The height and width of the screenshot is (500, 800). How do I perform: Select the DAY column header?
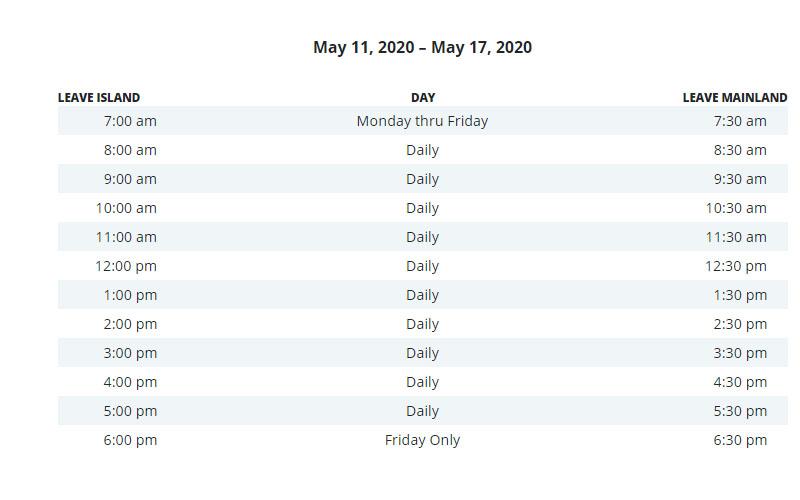[x=423, y=97]
